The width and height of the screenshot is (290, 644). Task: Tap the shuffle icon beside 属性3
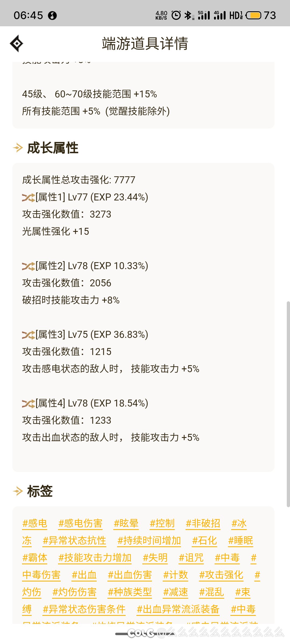click(28, 335)
